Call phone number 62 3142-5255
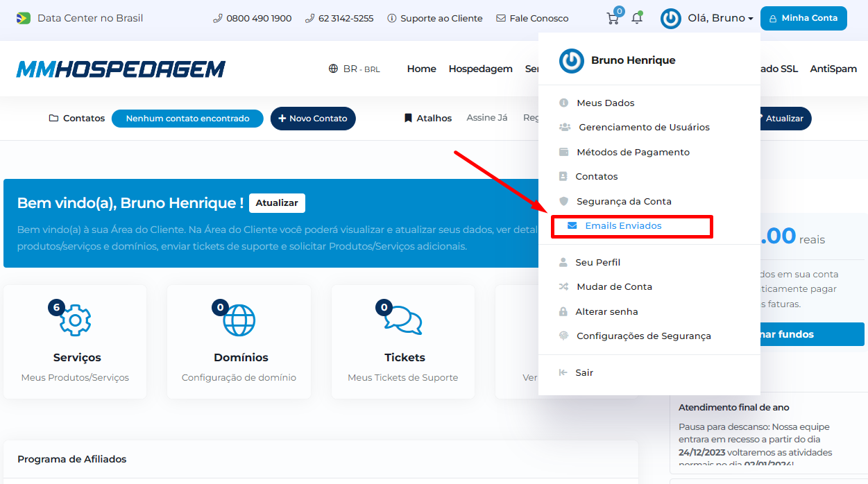This screenshot has height=484, width=868. pos(339,18)
